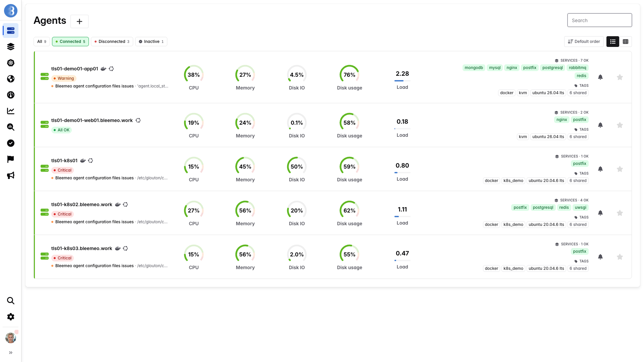Select the Connected 5 filter tab
The image size is (644, 362).
click(x=70, y=42)
